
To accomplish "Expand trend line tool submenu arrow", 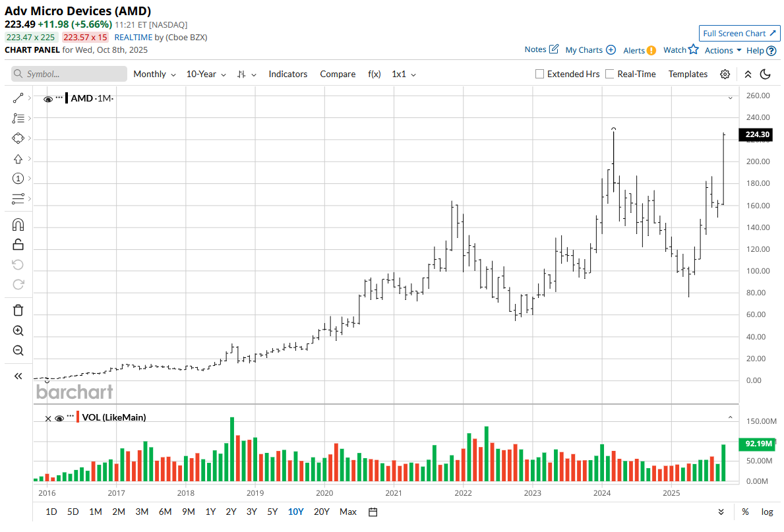I will (30, 98).
